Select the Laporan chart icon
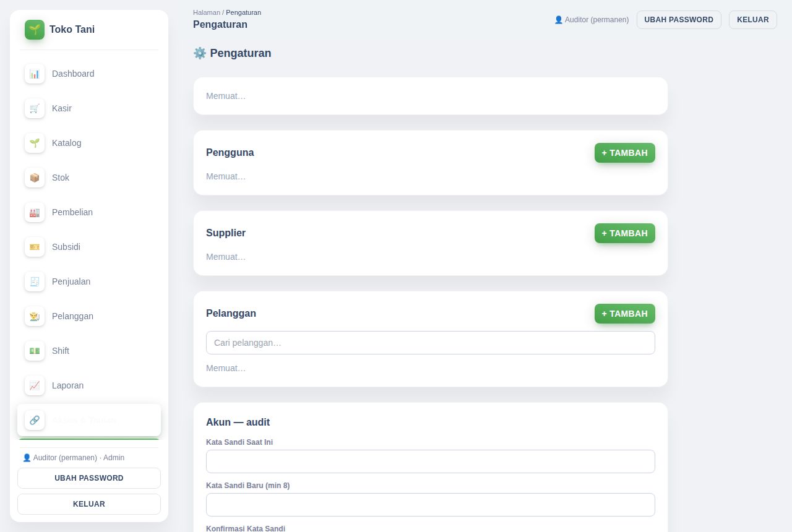 (x=35, y=385)
